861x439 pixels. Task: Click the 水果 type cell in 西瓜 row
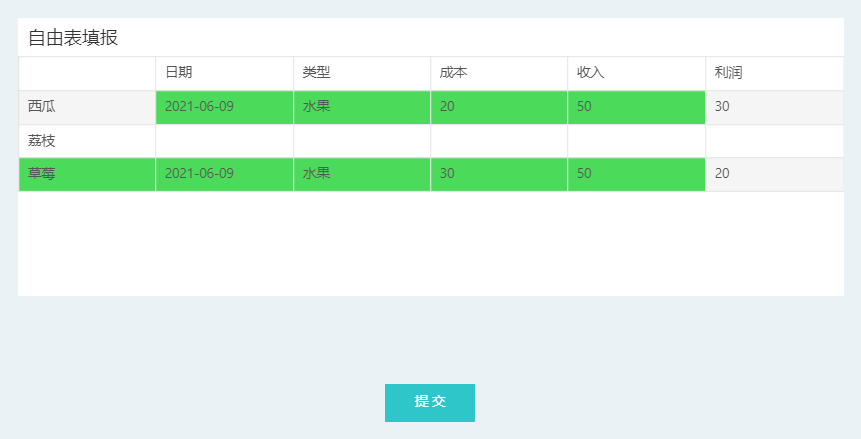tap(362, 107)
